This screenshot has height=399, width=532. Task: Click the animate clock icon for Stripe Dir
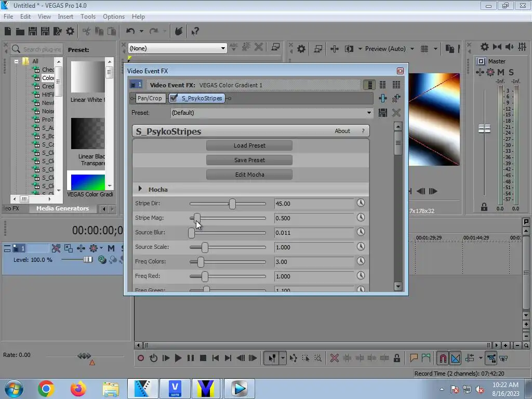[361, 203]
